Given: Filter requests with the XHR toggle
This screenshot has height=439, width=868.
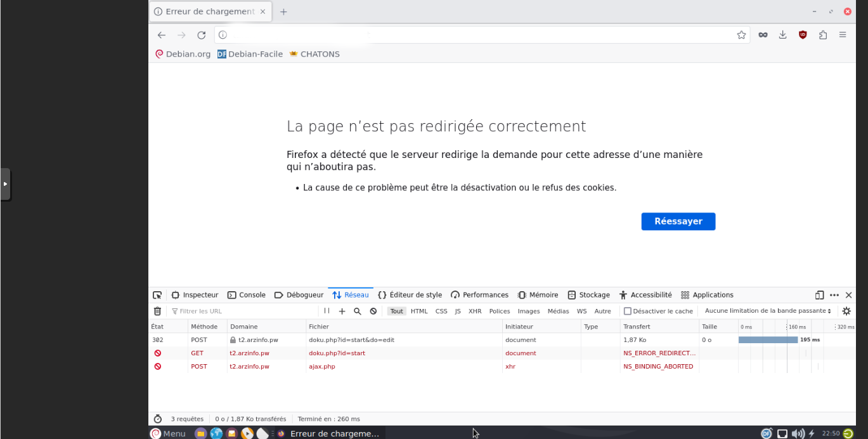Looking at the screenshot, I should tap(475, 311).
